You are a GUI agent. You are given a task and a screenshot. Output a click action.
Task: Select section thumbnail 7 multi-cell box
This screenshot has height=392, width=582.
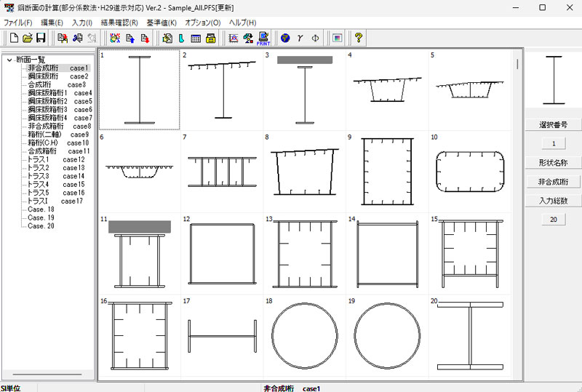point(222,172)
